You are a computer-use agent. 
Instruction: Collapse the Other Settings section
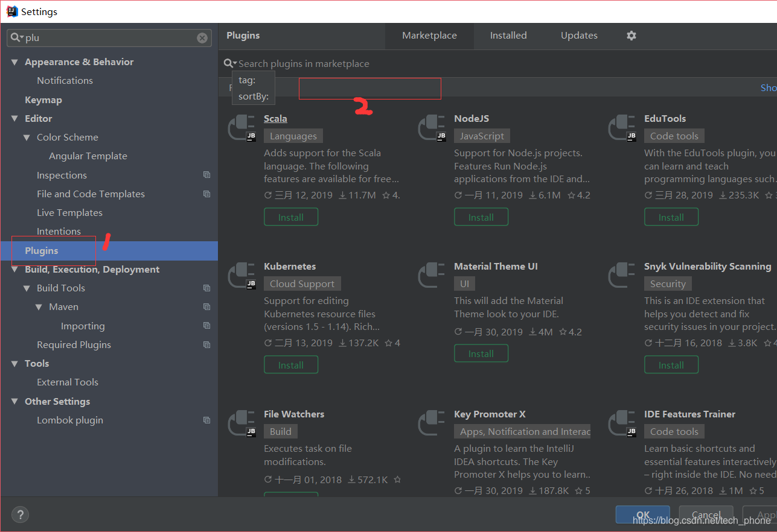(x=14, y=402)
